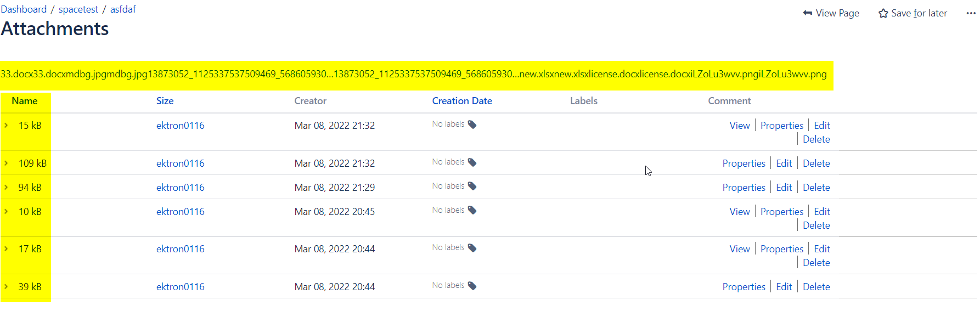Screen dimensions: 980x311
Task: Expand the 39 kB attachment row
Action: coord(6,287)
